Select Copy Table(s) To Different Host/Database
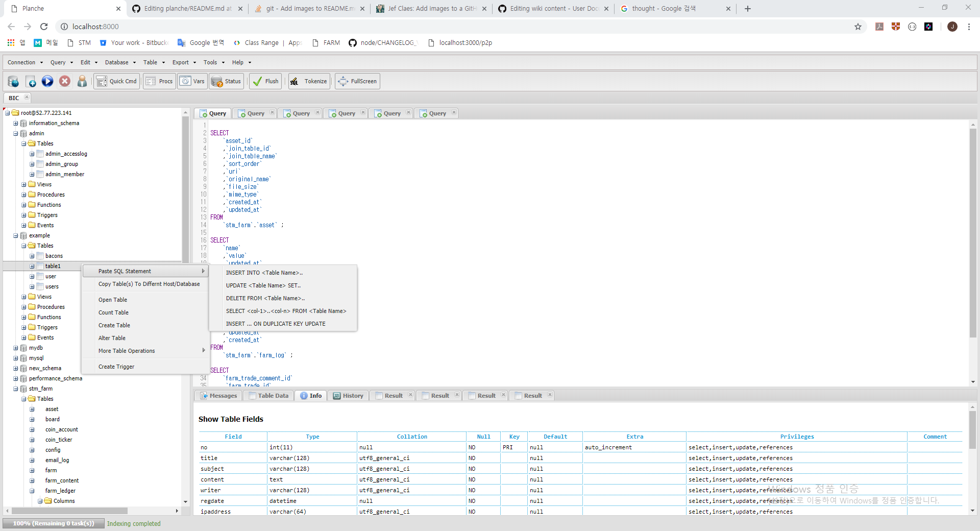The width and height of the screenshot is (980, 531). 145,284
